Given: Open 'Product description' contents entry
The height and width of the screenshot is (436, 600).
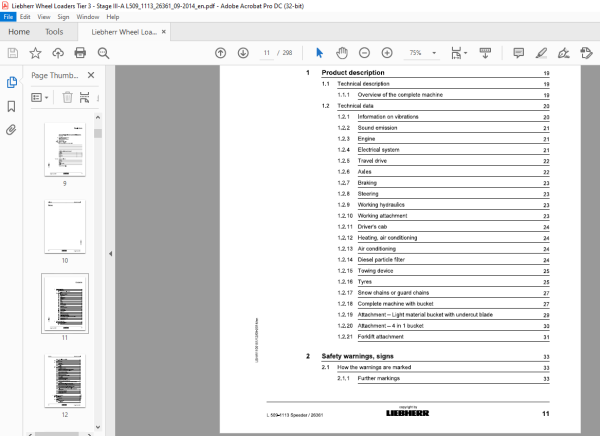Looking at the screenshot, I should point(353,72).
